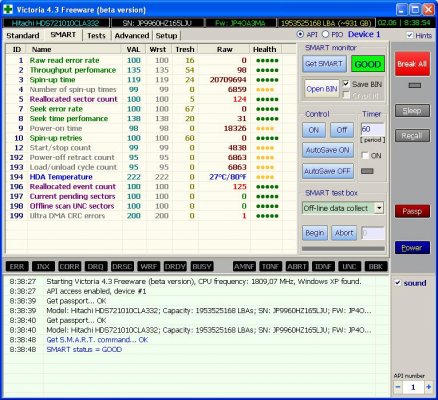Click the CORR status indicator

[x=70, y=266]
